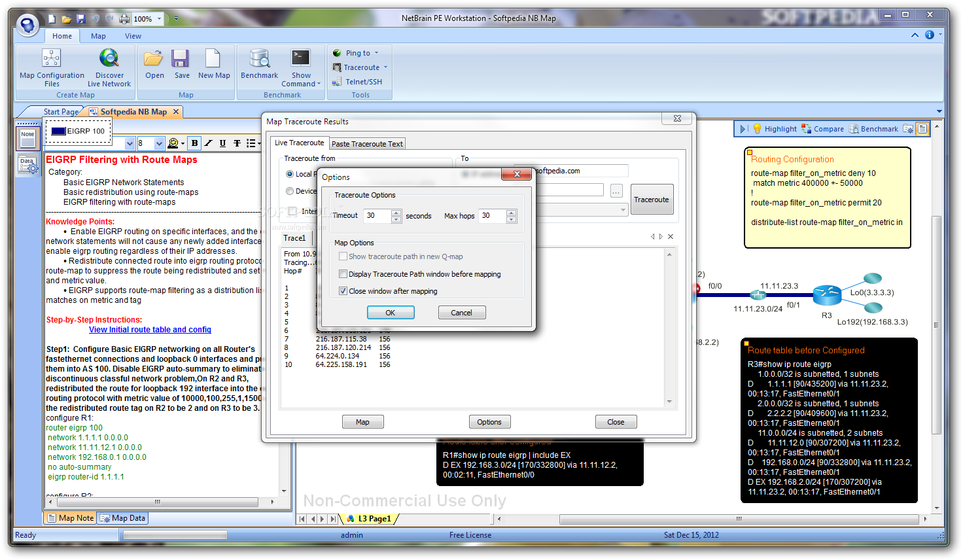Customize the quick access toolbar dropdown
This screenshot has width=963, height=560.
click(x=176, y=19)
